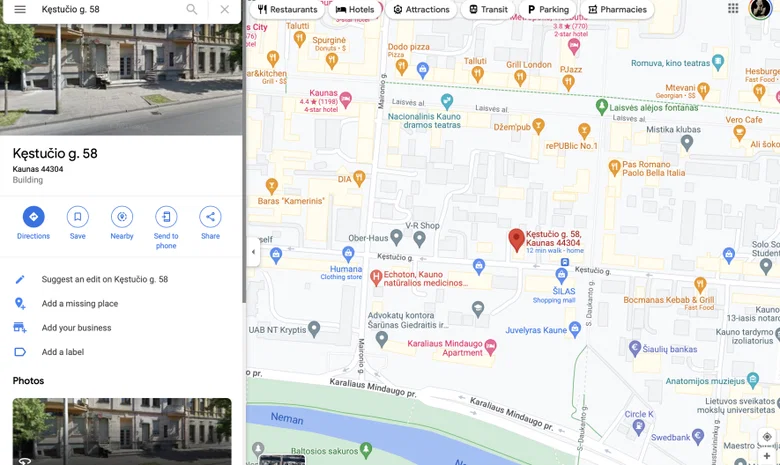Select Kaunas hotel pin
Image resolution: width=780 pixels, height=465 pixels.
(346, 99)
